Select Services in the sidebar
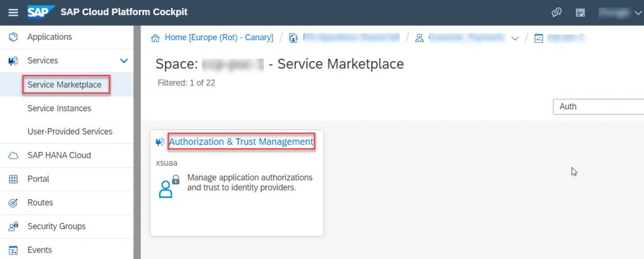The height and width of the screenshot is (259, 644). [x=43, y=60]
